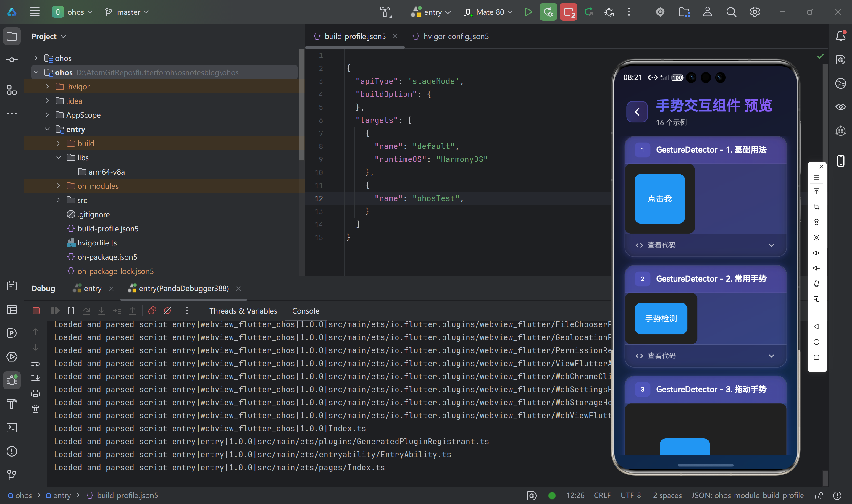Screen dimensions: 852x504
Task: Click the Pause Program debugger icon
Action: (x=71, y=310)
